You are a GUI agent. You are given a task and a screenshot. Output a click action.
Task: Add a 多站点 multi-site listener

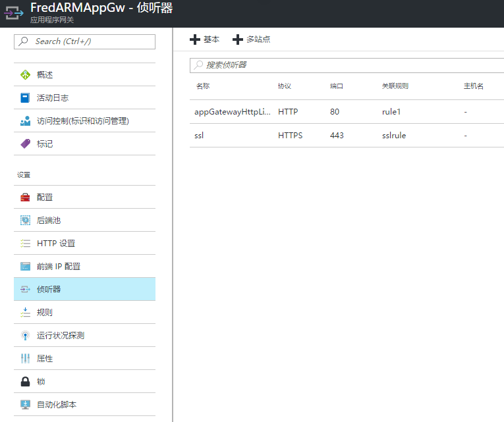pyautogui.click(x=252, y=40)
